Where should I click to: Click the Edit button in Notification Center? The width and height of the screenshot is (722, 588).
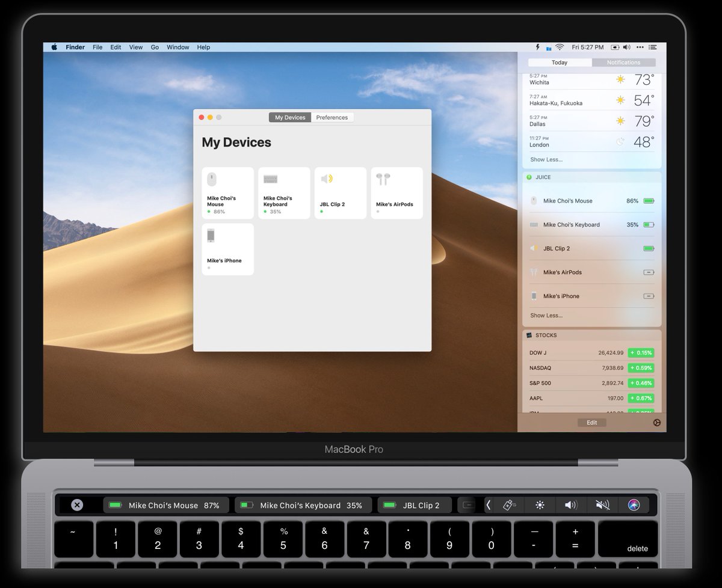[x=592, y=423]
